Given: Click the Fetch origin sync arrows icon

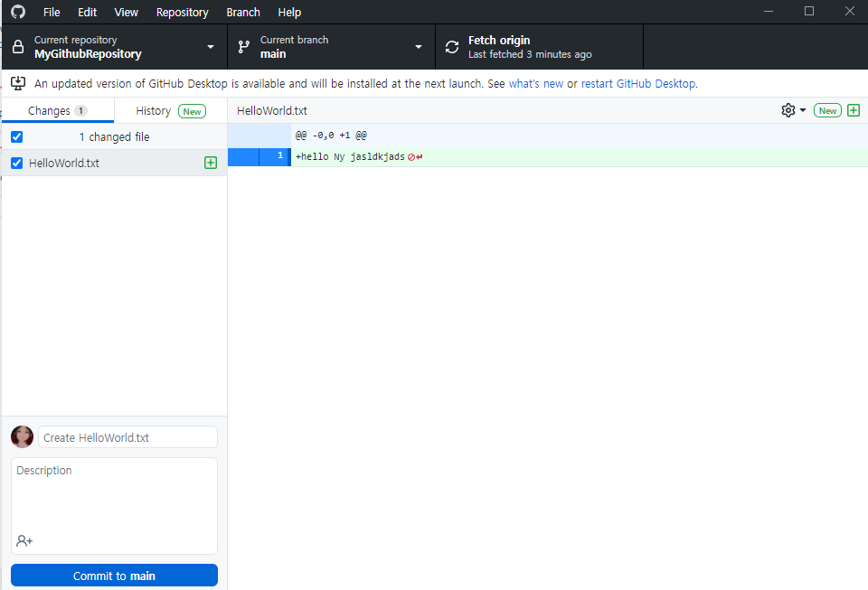Looking at the screenshot, I should coord(452,47).
